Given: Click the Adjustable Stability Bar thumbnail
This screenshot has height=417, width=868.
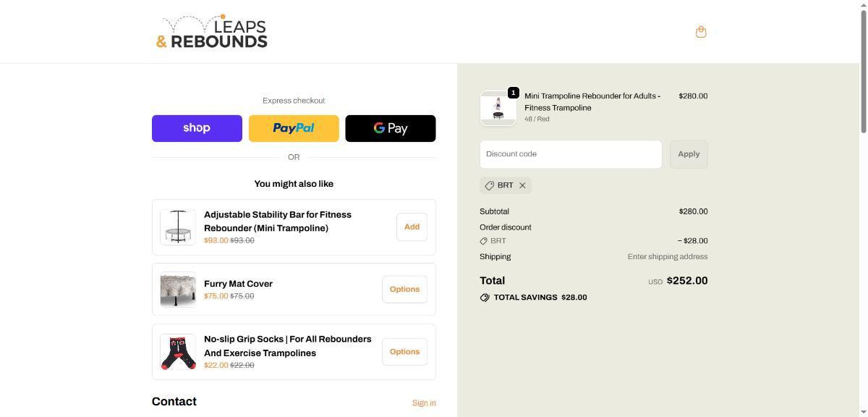Looking at the screenshot, I should click(178, 227).
